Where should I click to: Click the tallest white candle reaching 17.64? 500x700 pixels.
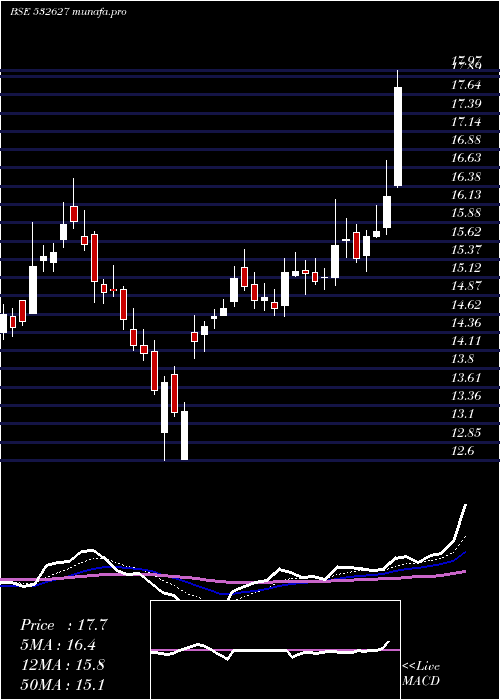click(398, 137)
